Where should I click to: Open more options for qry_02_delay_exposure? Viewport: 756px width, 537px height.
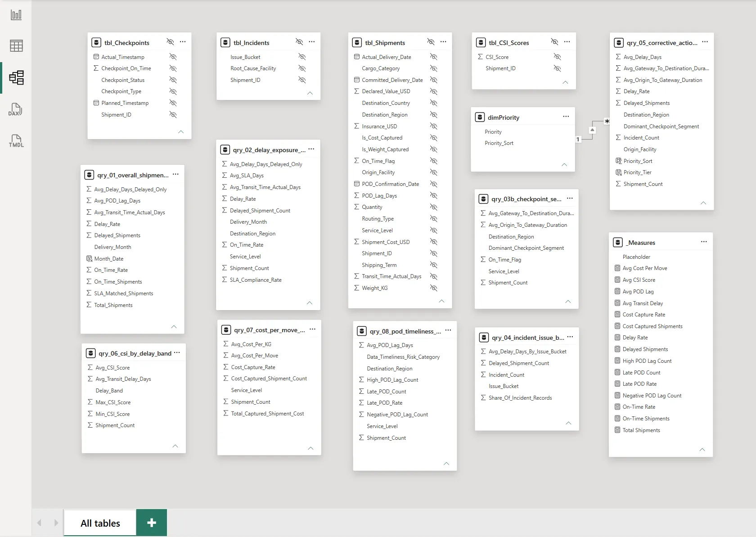click(x=311, y=149)
